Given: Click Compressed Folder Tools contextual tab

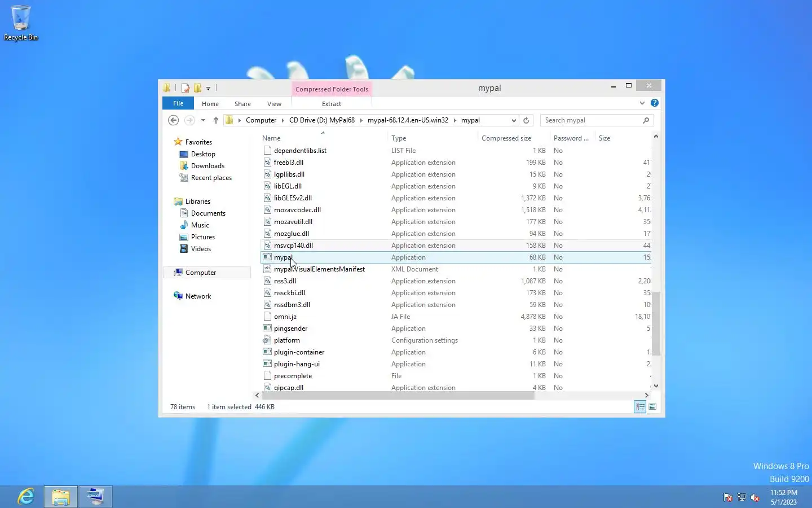Looking at the screenshot, I should tap(332, 89).
